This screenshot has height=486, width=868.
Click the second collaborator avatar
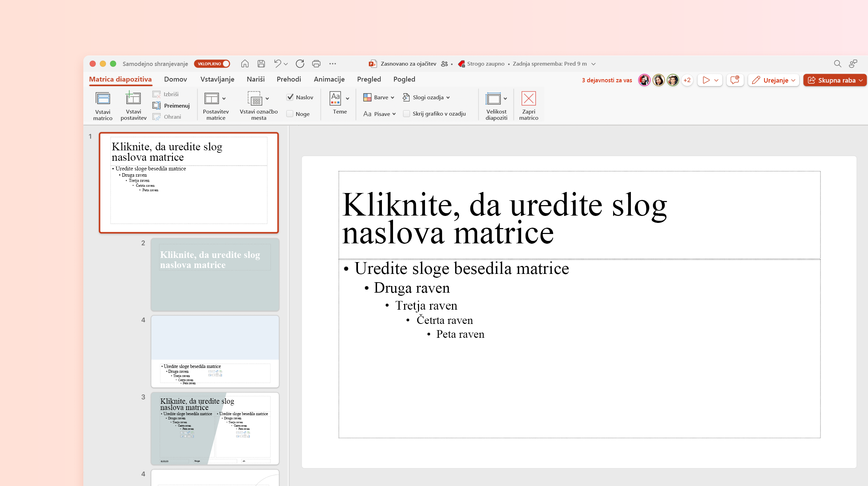click(x=658, y=80)
